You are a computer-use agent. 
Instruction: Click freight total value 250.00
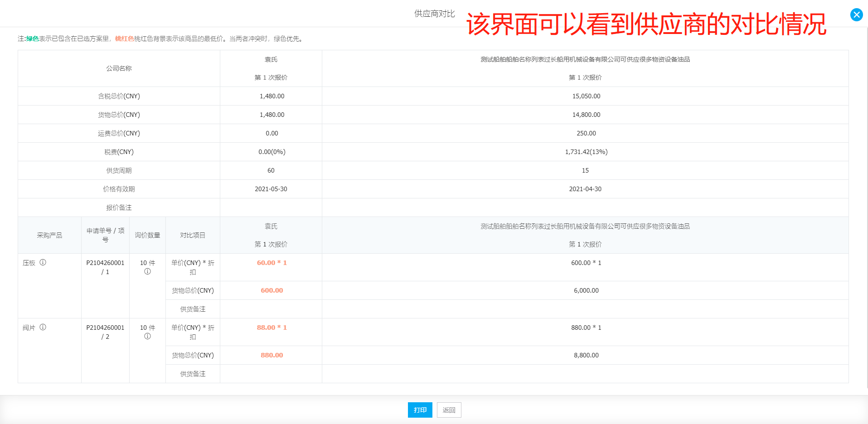(x=586, y=133)
